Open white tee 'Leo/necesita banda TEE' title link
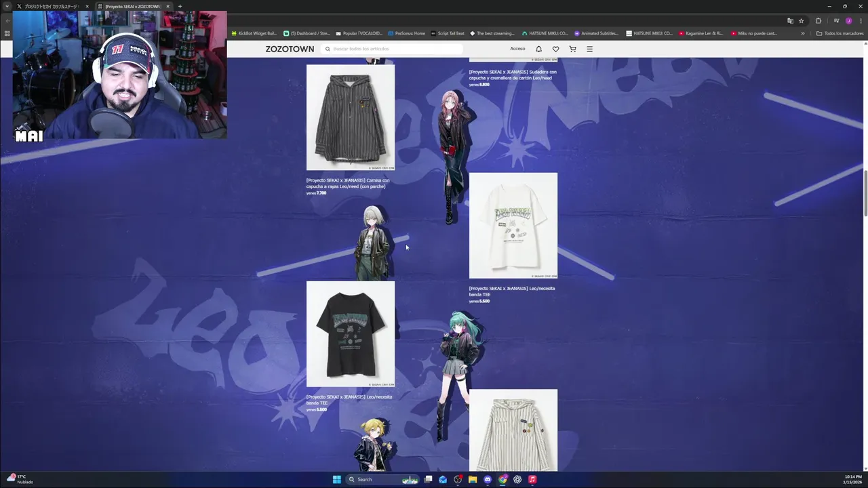The height and width of the screenshot is (488, 868). (x=512, y=291)
